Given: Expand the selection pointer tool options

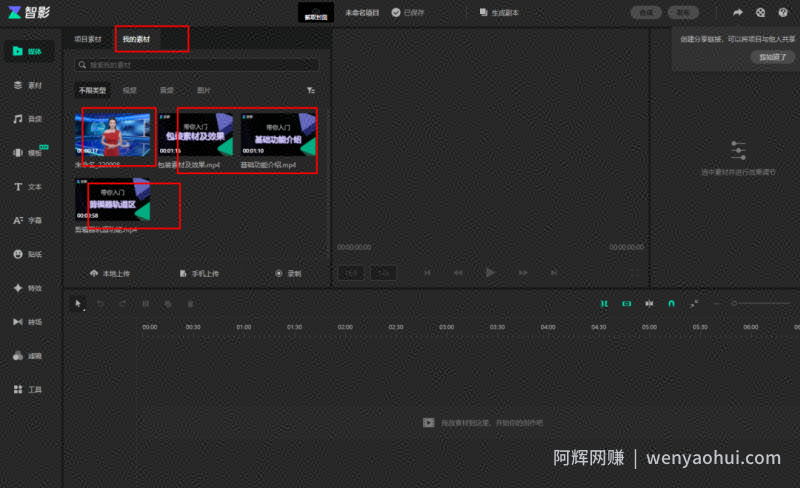Looking at the screenshot, I should (x=78, y=304).
